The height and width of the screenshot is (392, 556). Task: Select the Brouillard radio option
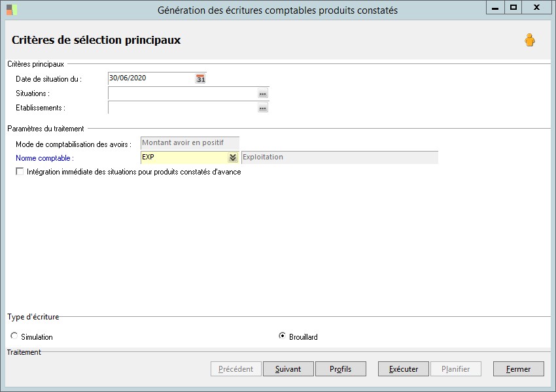283,336
